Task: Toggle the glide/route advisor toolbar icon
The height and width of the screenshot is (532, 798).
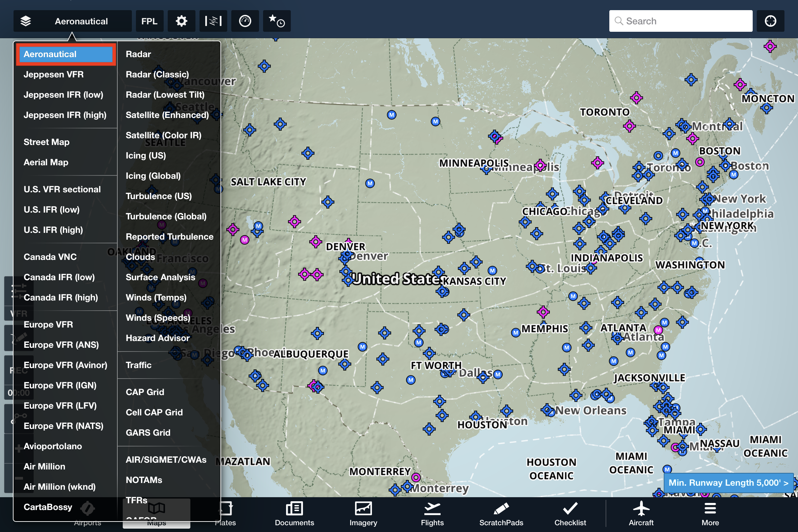Action: coord(213,21)
